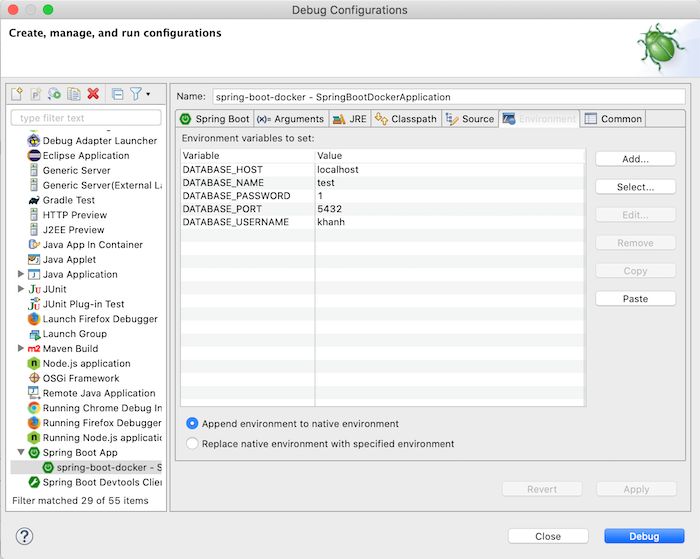Switch to the Common tab
Viewport: 700px width, 559px height.
[x=613, y=119]
